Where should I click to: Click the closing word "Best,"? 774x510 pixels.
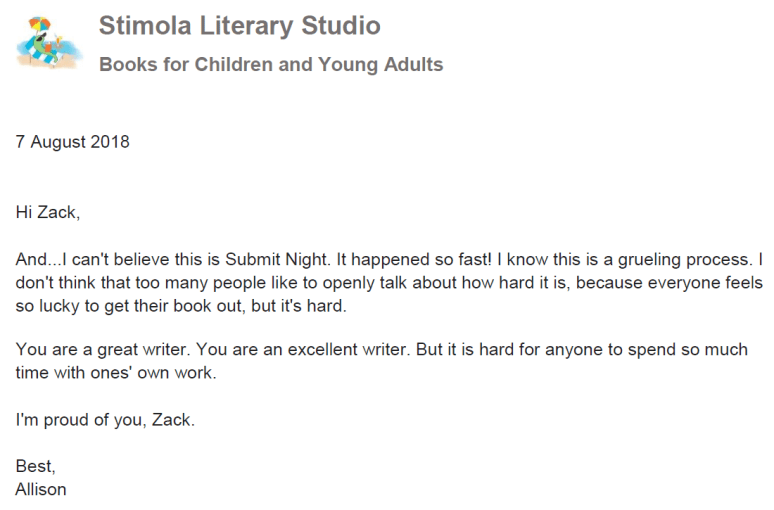(36, 466)
